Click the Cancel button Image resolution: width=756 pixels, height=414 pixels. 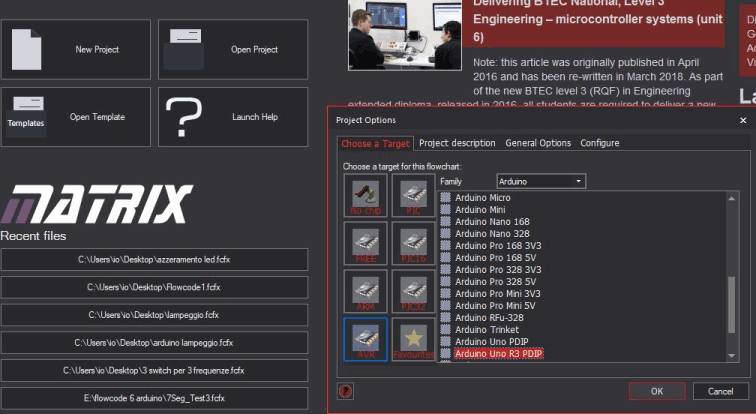[720, 391]
